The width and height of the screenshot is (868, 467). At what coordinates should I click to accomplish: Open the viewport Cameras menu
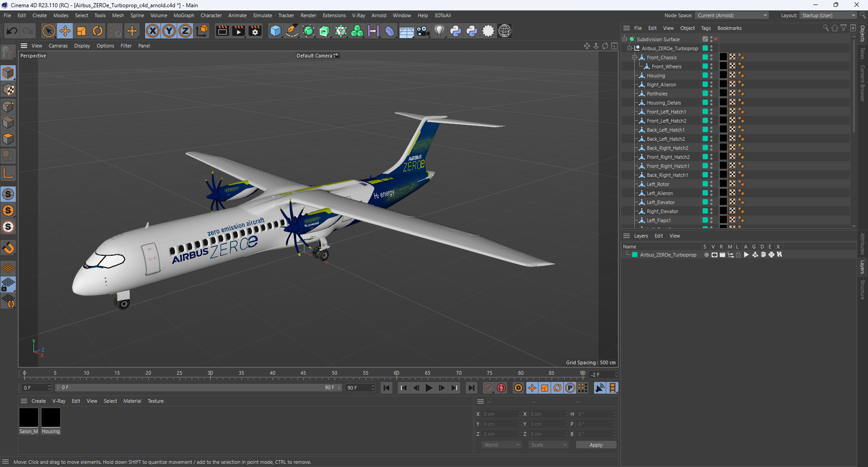click(58, 46)
